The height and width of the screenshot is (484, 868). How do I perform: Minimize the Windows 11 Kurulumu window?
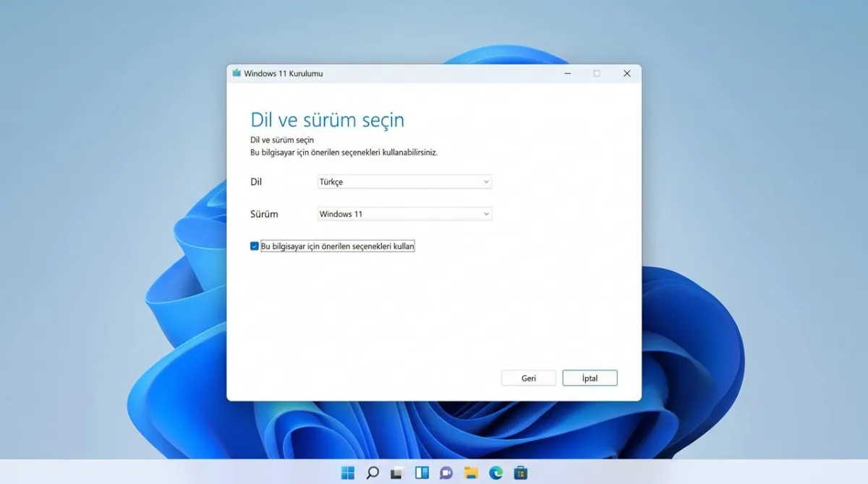(x=566, y=73)
